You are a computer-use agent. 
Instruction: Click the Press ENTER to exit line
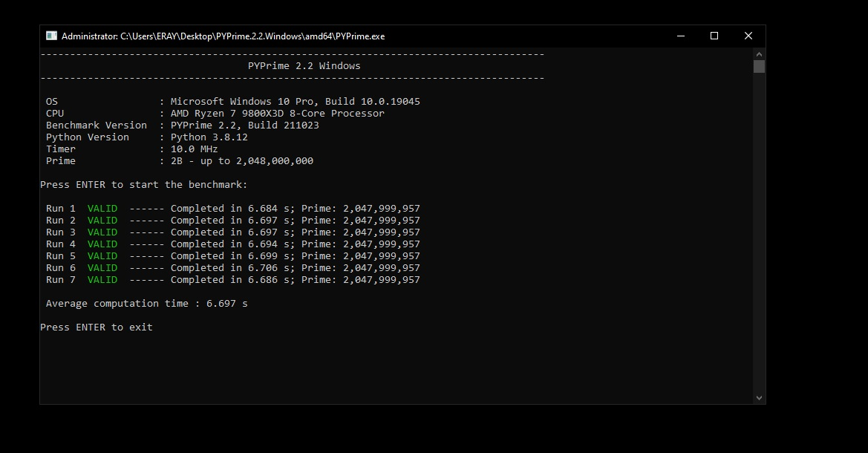(x=97, y=327)
